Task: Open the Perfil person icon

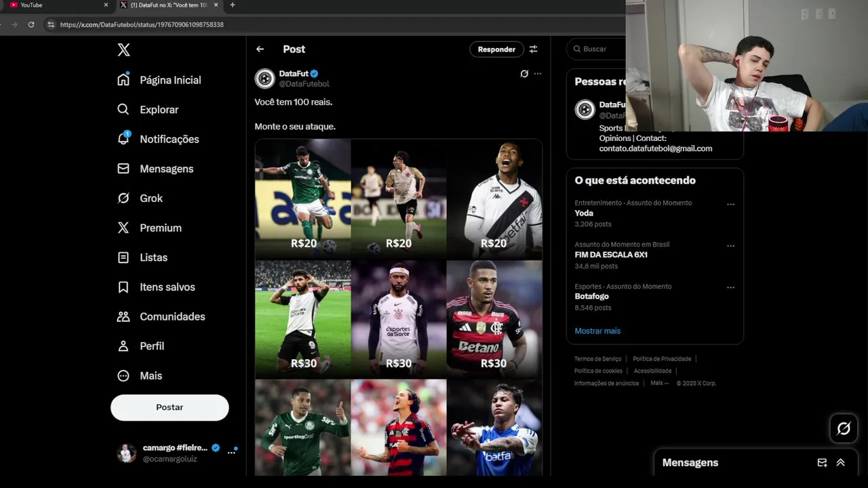Action: 123,346
